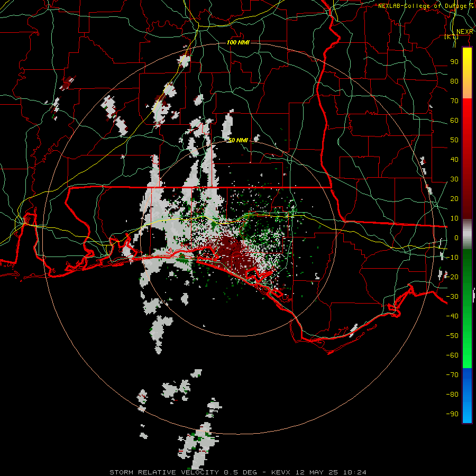Screen dimensions: 476x476
Task: Click the "40" value on velocity scale
Action: [x=454, y=160]
